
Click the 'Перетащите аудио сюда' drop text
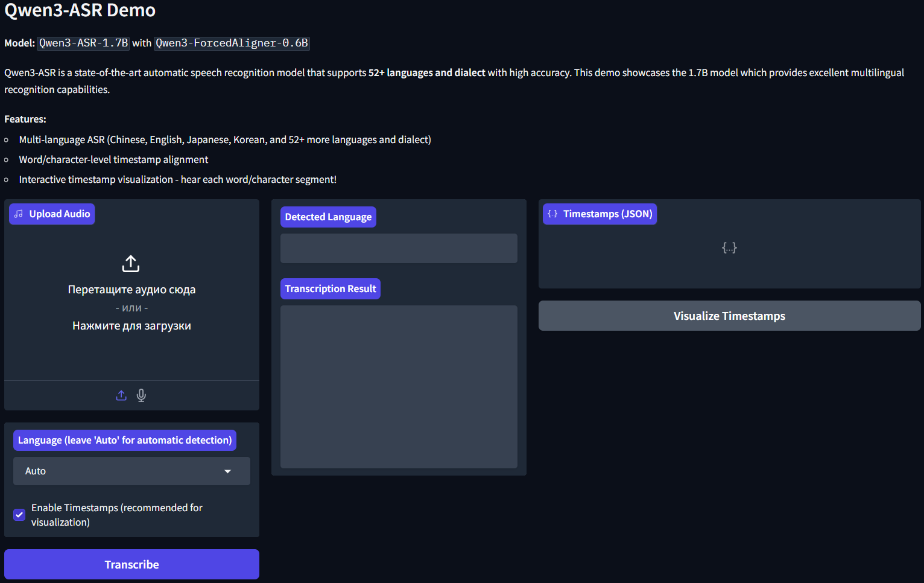[131, 290]
